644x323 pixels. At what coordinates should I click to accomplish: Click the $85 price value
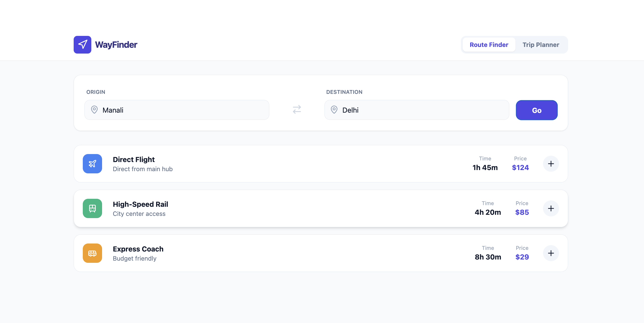click(522, 212)
